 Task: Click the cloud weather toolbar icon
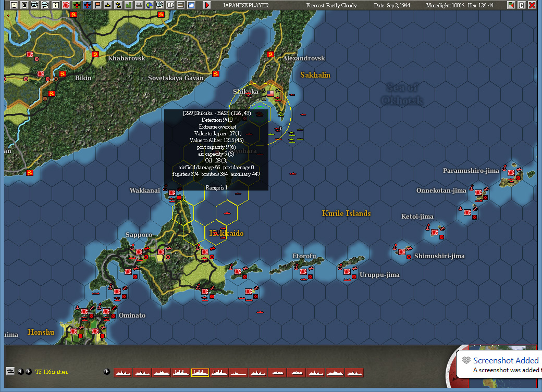point(191,5)
